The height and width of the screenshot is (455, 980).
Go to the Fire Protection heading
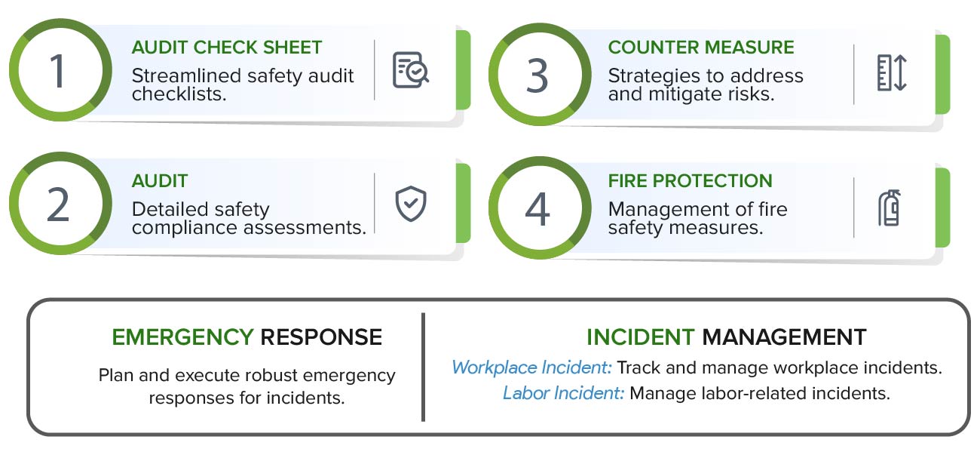tap(690, 181)
